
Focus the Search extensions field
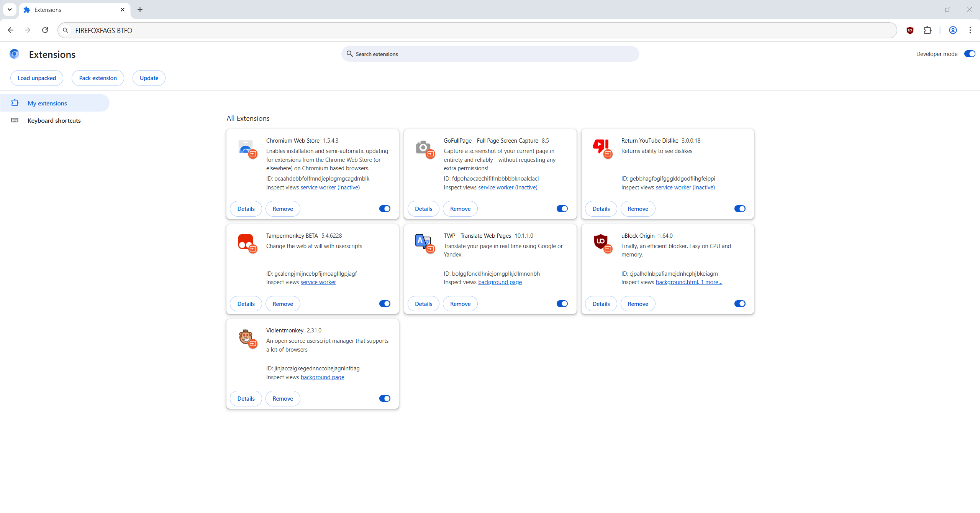[x=490, y=54]
